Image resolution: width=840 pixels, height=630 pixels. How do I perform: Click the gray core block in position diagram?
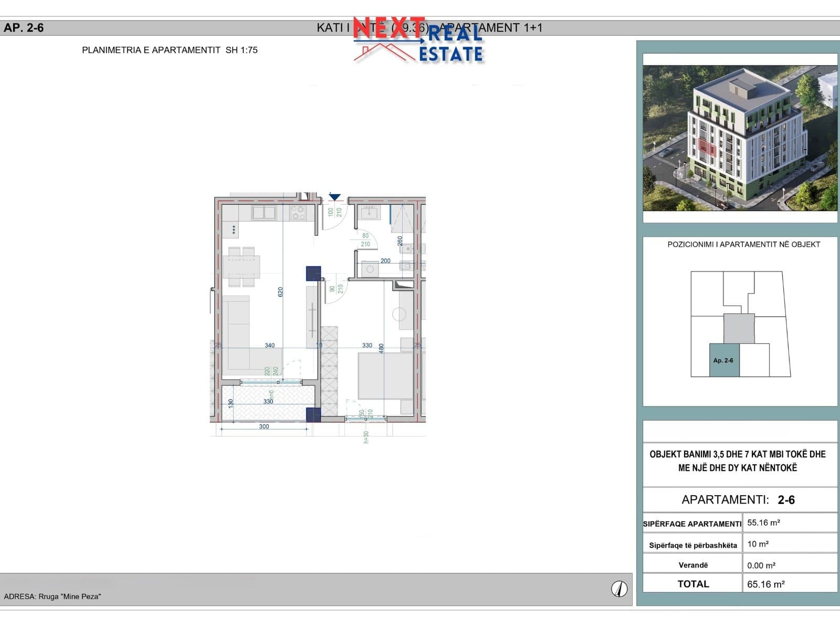tap(739, 329)
